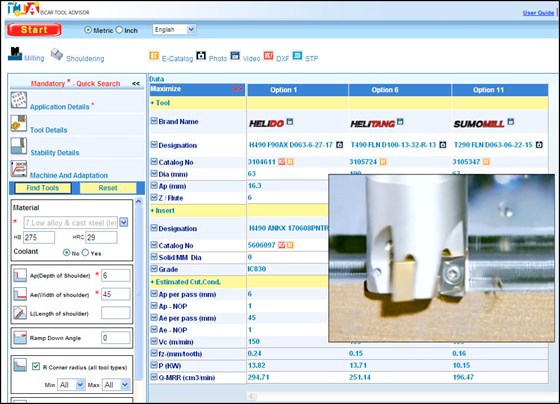560x404 pixels.
Task: Click Ap Depth of Shoulder icon
Action: pyautogui.click(x=20, y=275)
